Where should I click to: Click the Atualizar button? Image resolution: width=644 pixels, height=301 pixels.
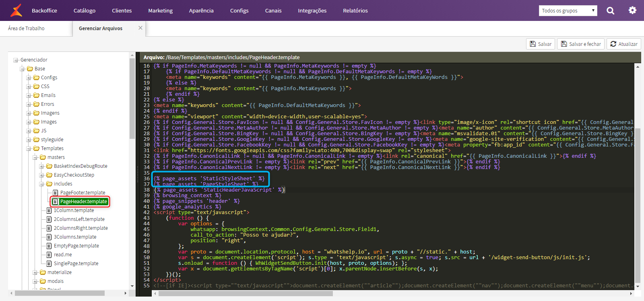pyautogui.click(x=624, y=44)
